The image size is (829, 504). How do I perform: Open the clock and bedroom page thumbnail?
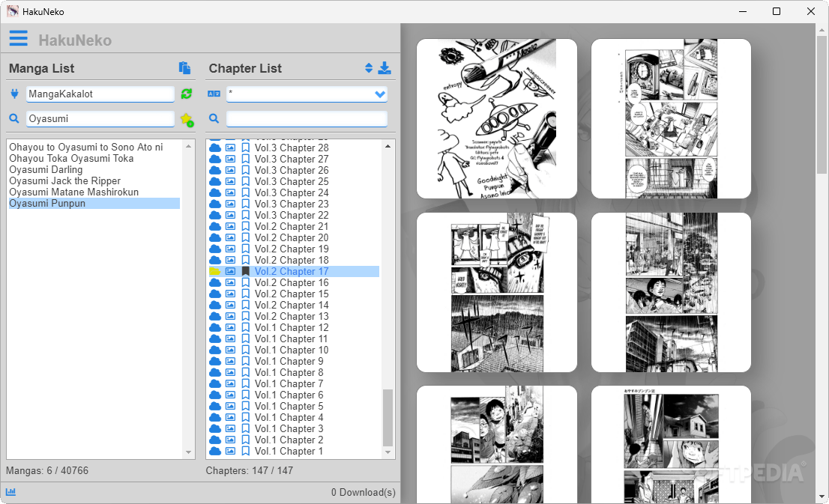pos(671,118)
